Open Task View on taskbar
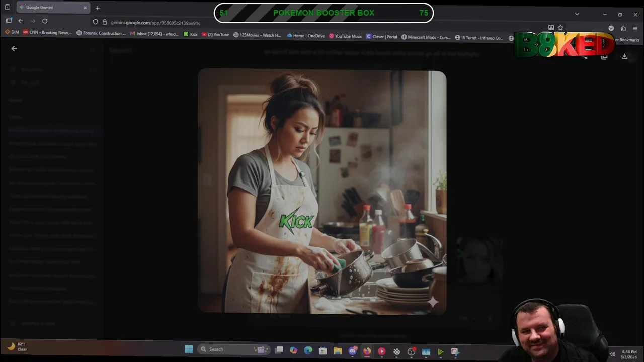Viewport: 644px width, 362px height. click(279, 350)
